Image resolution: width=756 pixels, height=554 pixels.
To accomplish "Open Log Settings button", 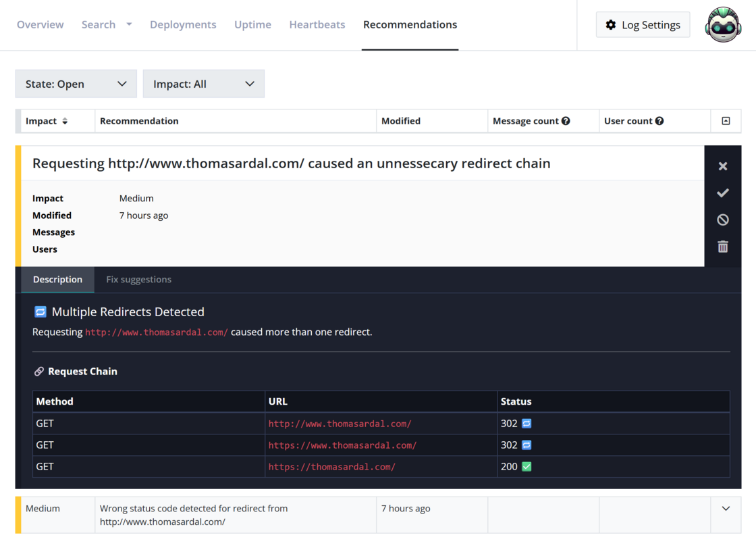I will tap(643, 24).
